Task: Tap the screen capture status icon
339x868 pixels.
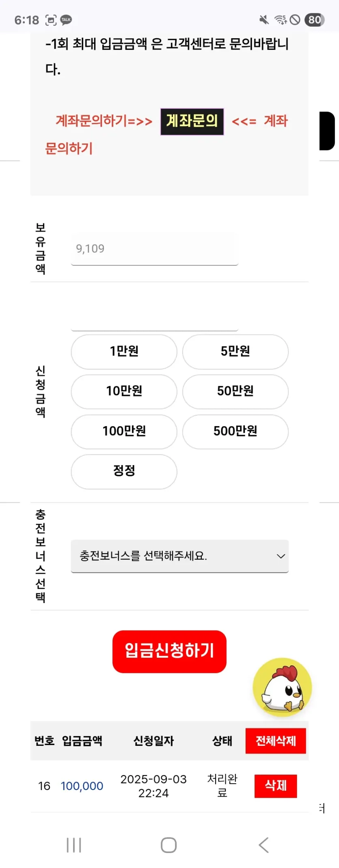Action: point(51,20)
